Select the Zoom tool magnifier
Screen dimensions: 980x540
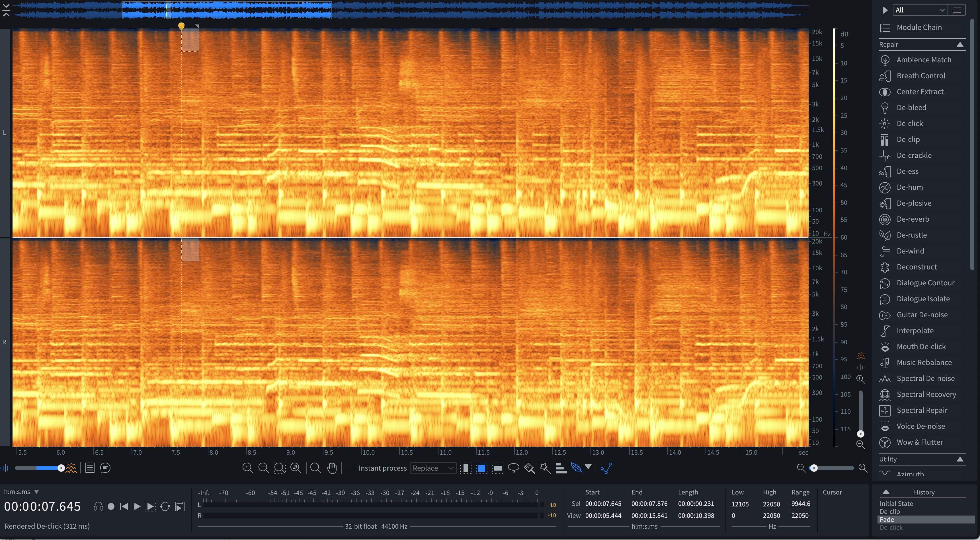[315, 468]
